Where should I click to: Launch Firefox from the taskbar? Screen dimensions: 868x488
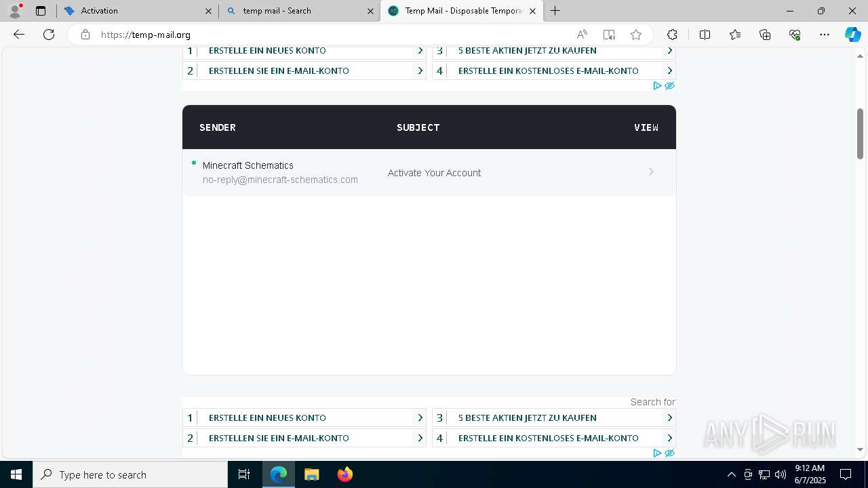click(345, 474)
